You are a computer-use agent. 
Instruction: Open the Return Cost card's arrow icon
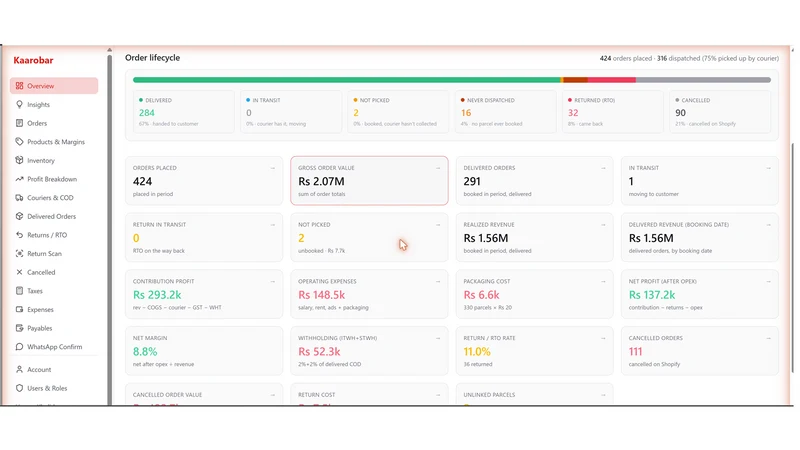click(438, 394)
